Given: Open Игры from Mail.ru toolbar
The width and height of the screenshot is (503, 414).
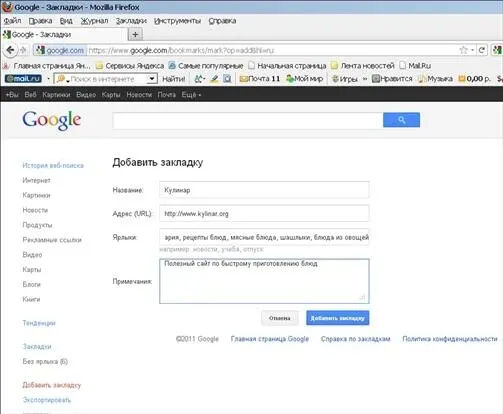Looking at the screenshot, I should pos(345,79).
